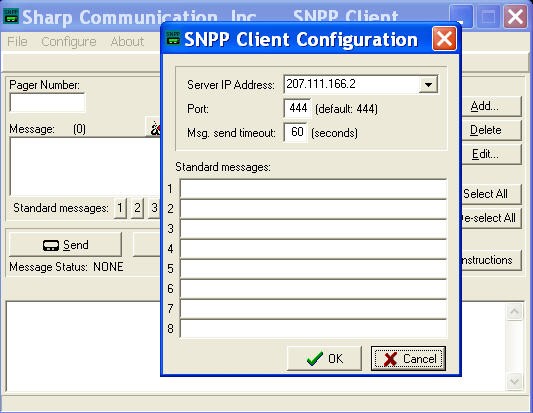Click standard message field 1 in configuration dialog
The height and width of the screenshot is (413, 533).
pyautogui.click(x=313, y=189)
